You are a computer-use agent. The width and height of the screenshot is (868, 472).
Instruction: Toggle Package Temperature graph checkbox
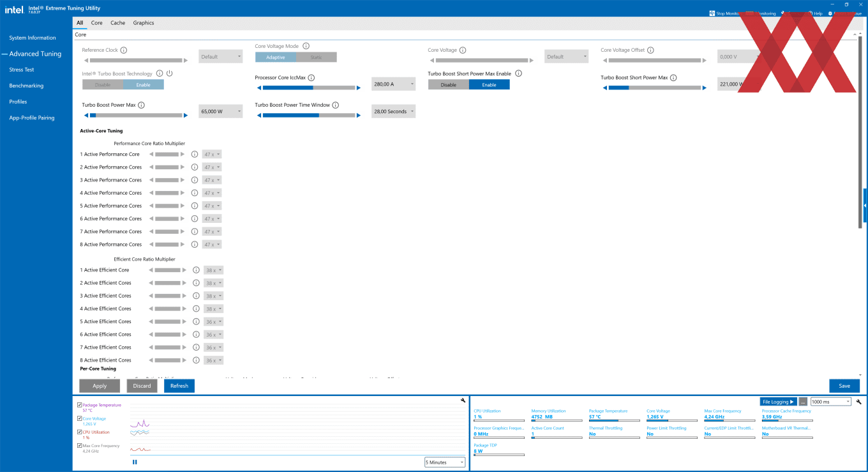pos(79,405)
